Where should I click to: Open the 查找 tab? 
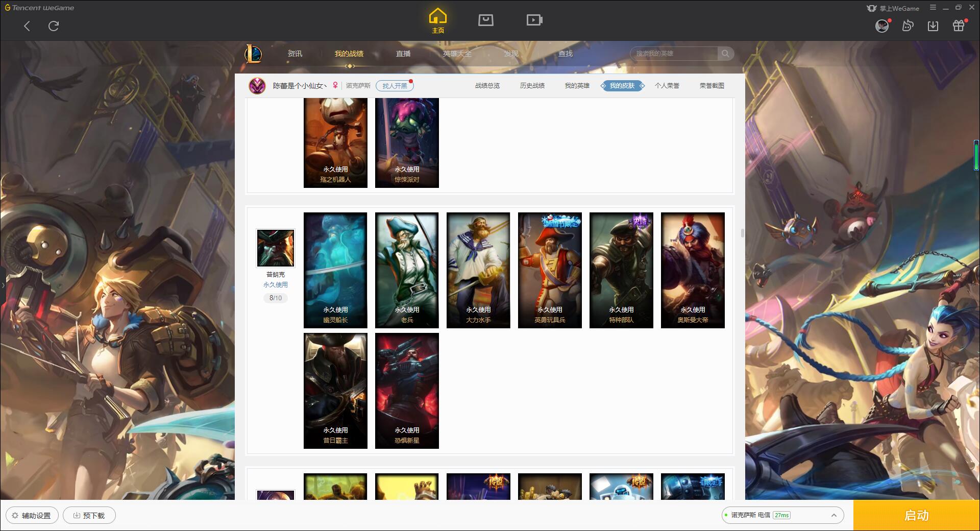[566, 54]
